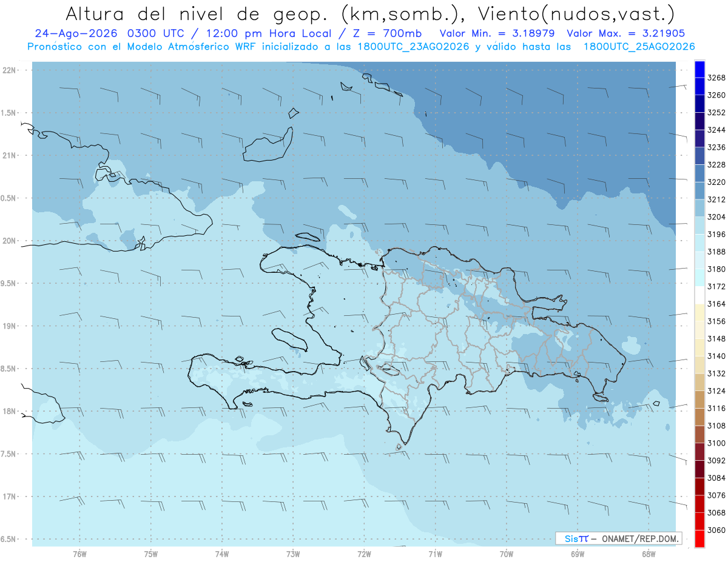Click the legend value '3148'
The height and width of the screenshot is (562, 728).
[716, 339]
